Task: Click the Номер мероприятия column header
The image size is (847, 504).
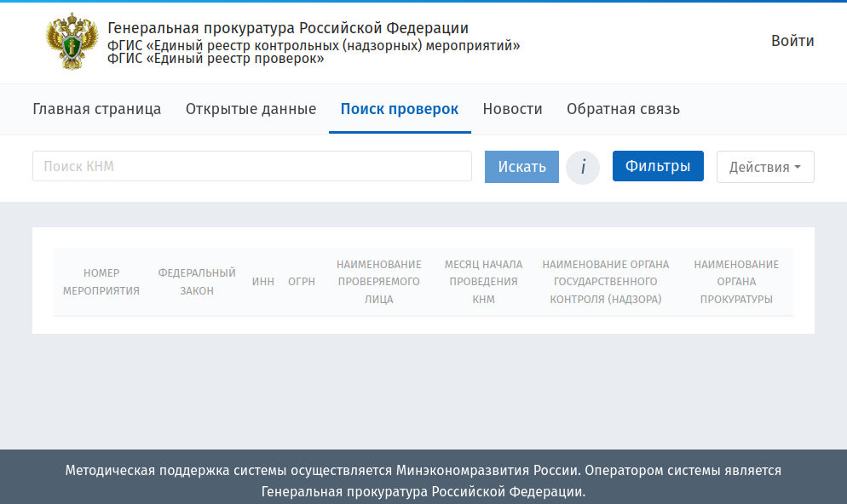Action: click(101, 282)
